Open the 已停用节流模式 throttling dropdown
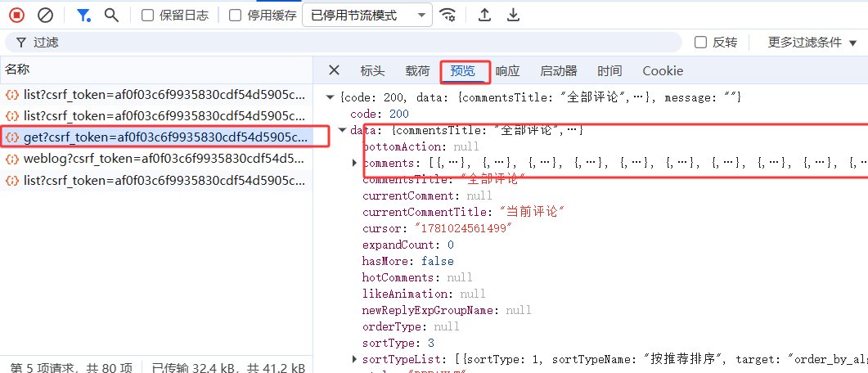Image resolution: width=868 pixels, height=373 pixels. coord(367,16)
